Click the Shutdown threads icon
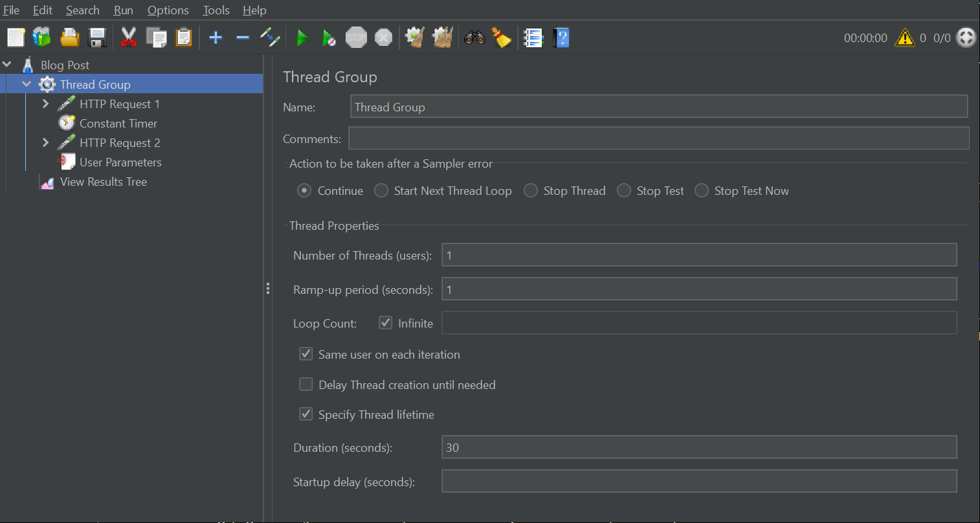The height and width of the screenshot is (523, 980). [384, 38]
